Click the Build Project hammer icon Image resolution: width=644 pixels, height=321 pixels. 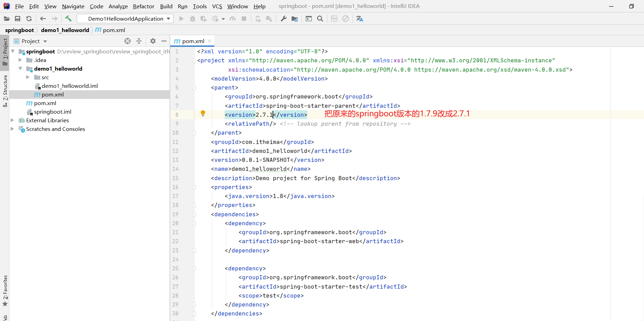click(x=68, y=19)
